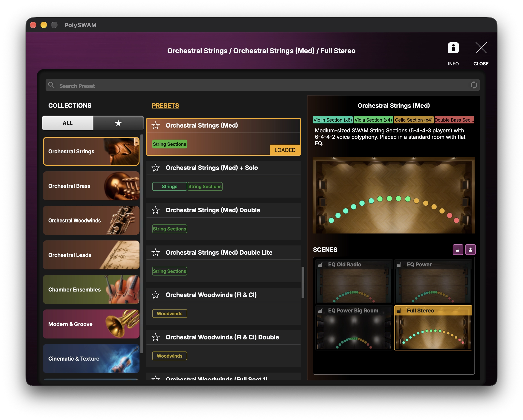This screenshot has height=420, width=523.
Task: Favorite the Orchestral Woodwinds (Fl & Cl) preset
Action: point(155,295)
